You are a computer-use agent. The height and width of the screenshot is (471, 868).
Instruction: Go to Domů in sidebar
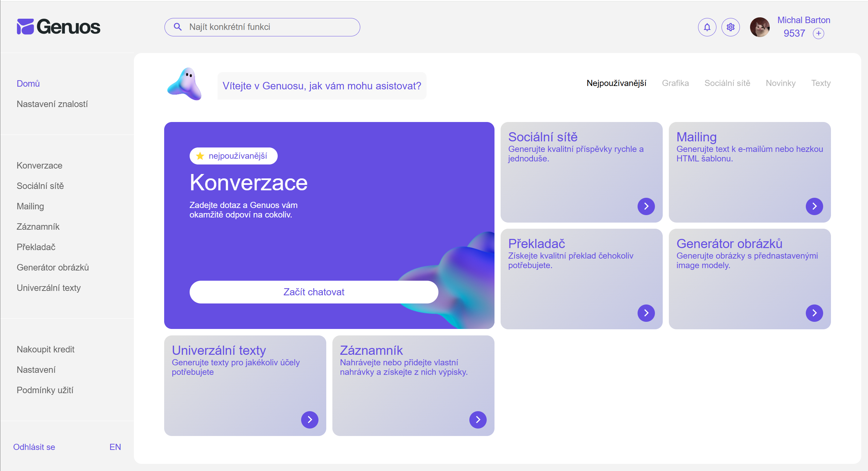[28, 84]
